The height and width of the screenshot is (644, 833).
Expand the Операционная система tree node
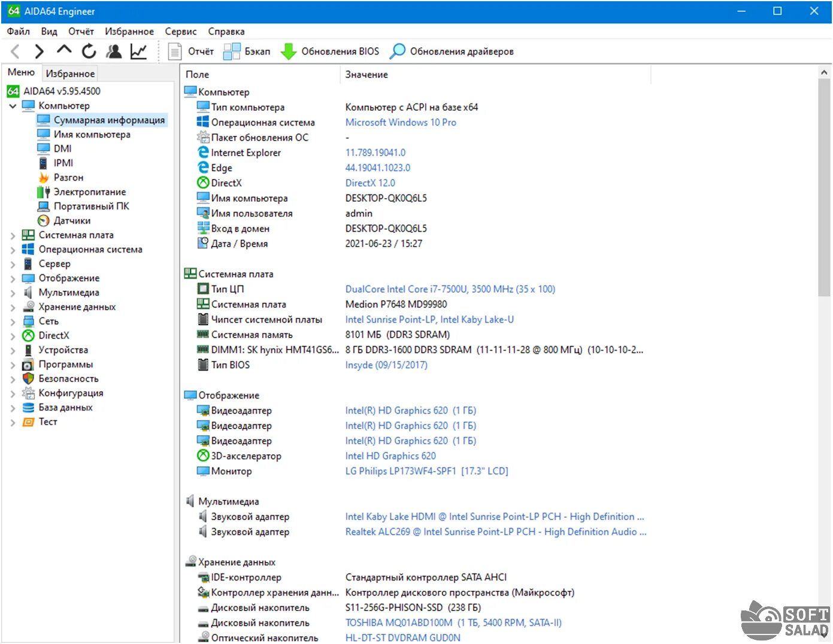pyautogui.click(x=13, y=250)
